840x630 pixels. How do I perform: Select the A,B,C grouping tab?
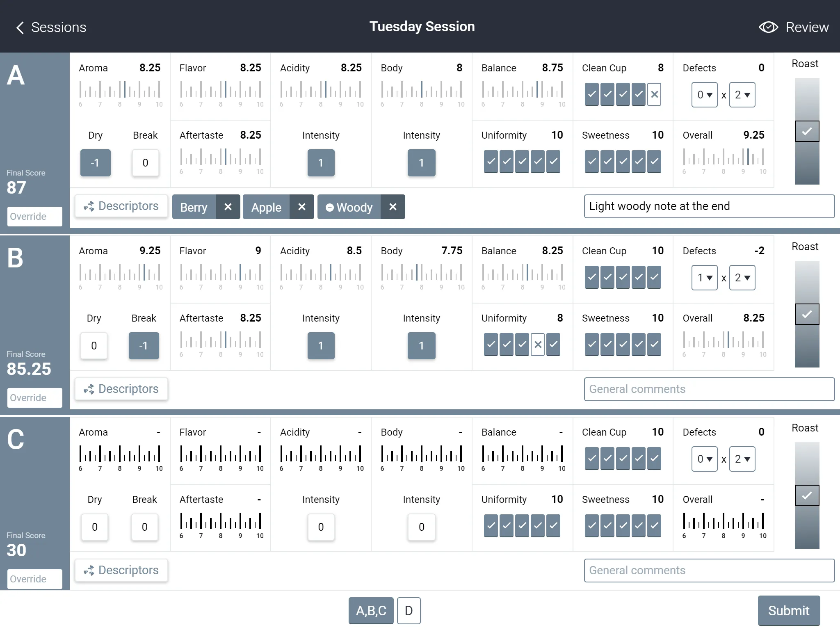(x=370, y=610)
